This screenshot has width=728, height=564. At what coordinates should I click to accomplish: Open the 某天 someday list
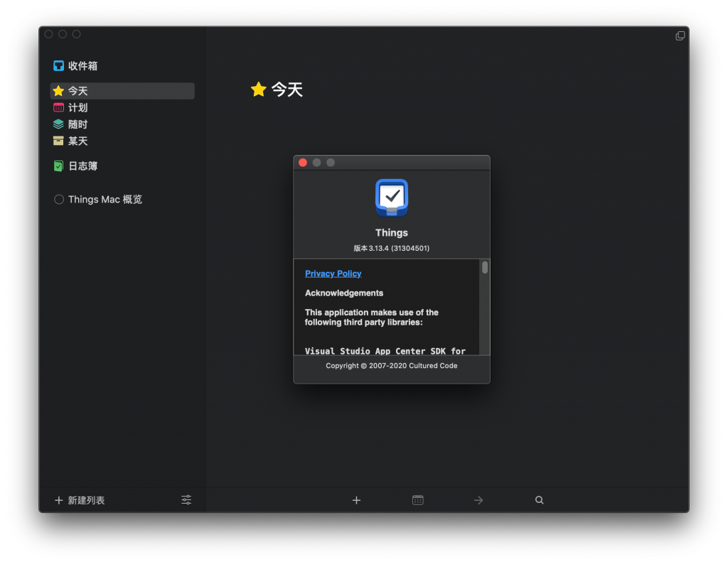122,141
